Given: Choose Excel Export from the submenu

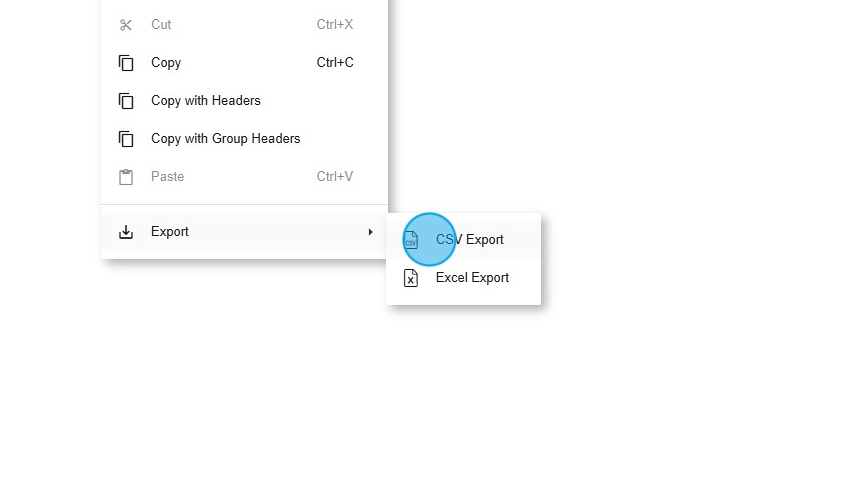Looking at the screenshot, I should pyautogui.click(x=463, y=278).
